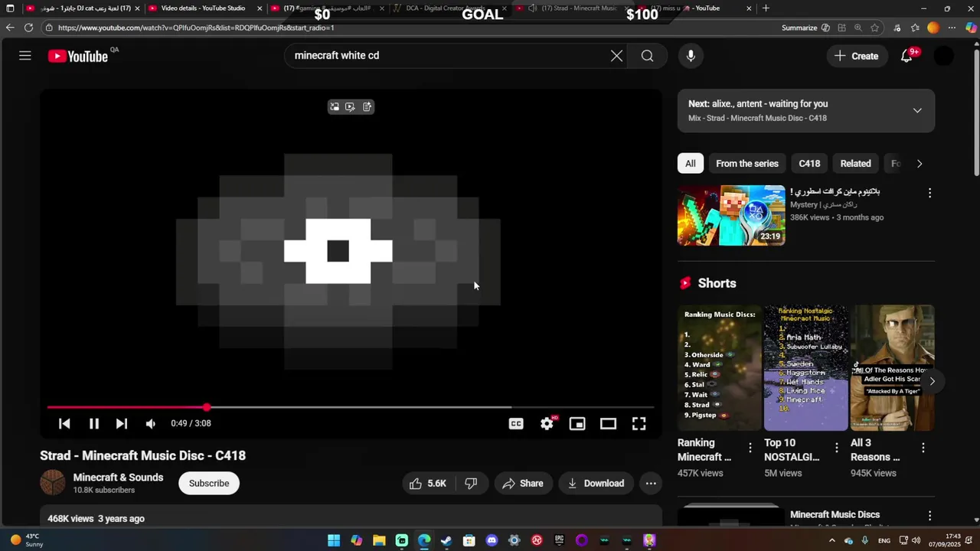Seek on the video progress bar

[351, 408]
